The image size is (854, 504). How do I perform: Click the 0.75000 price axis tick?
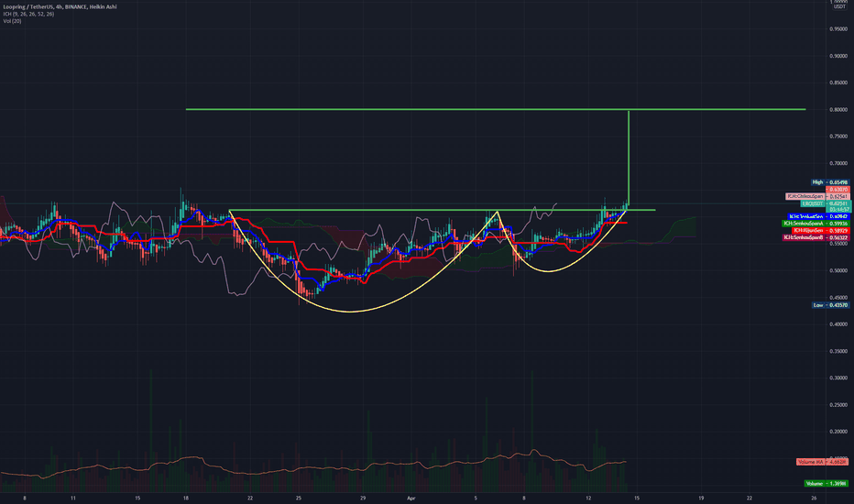(x=838, y=137)
